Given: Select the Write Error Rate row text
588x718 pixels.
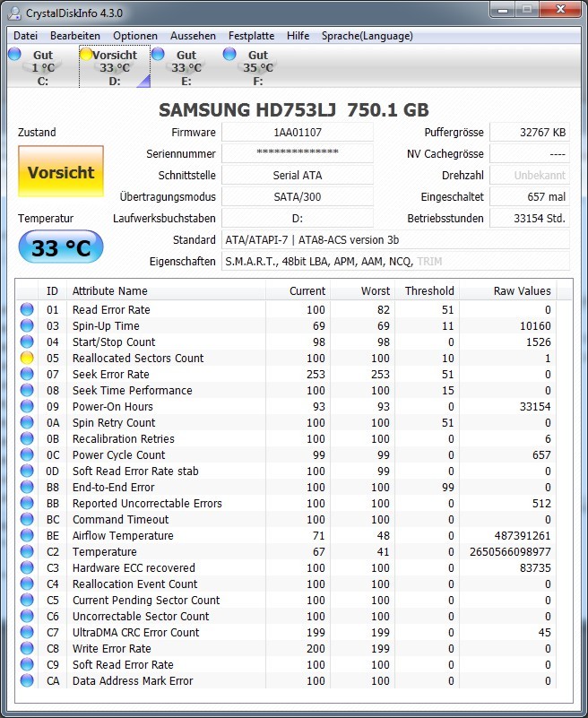Looking at the screenshot, I should click(x=112, y=648).
